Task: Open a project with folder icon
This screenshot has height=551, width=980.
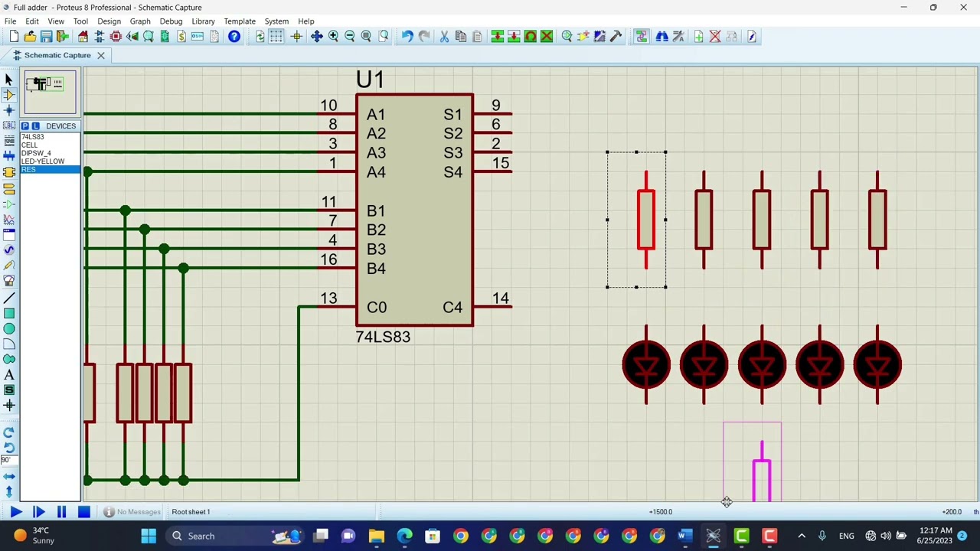Action: point(30,36)
